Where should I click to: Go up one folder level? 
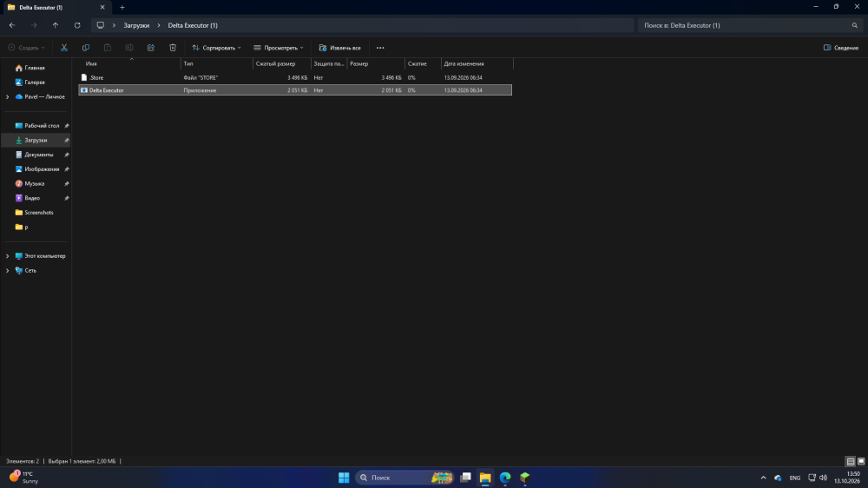[x=56, y=25]
